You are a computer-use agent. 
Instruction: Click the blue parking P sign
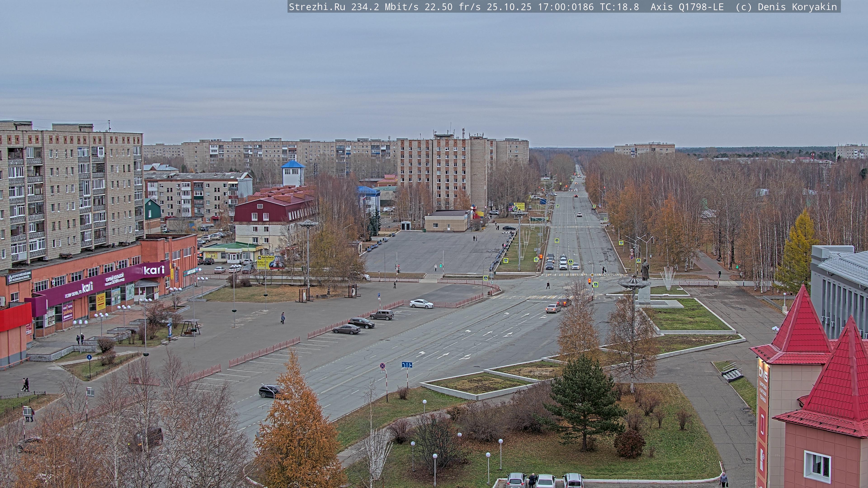tap(379, 295)
